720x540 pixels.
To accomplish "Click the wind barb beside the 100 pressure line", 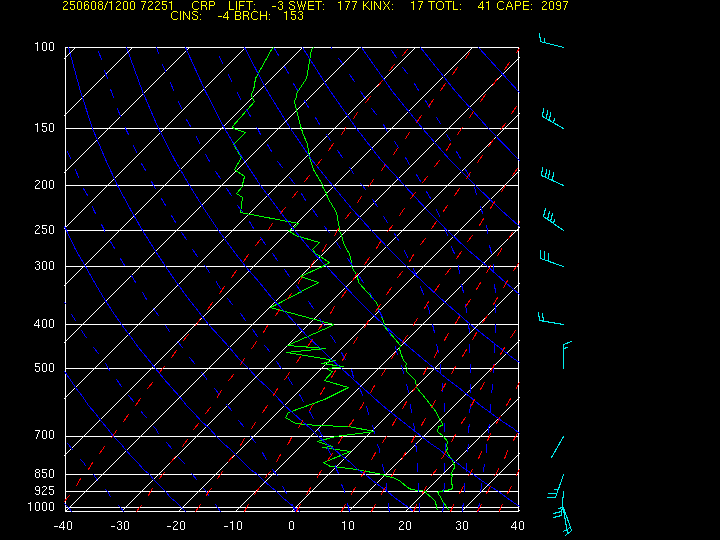I will coord(551,40).
